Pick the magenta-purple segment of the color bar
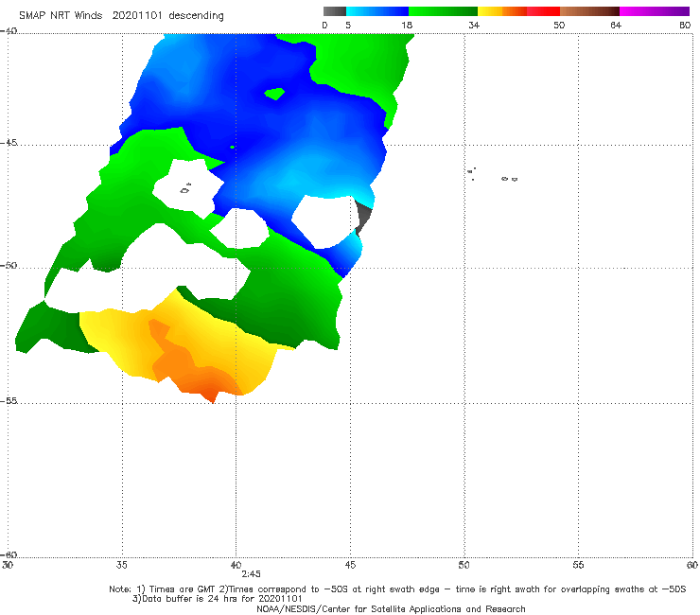Screen dimensions: 700x615 point(655,11)
